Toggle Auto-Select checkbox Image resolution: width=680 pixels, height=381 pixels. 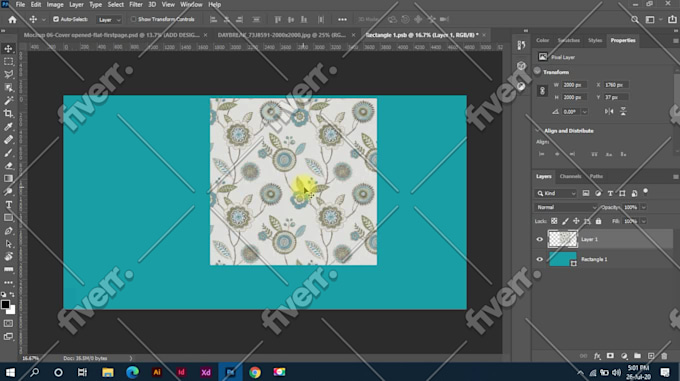point(56,20)
